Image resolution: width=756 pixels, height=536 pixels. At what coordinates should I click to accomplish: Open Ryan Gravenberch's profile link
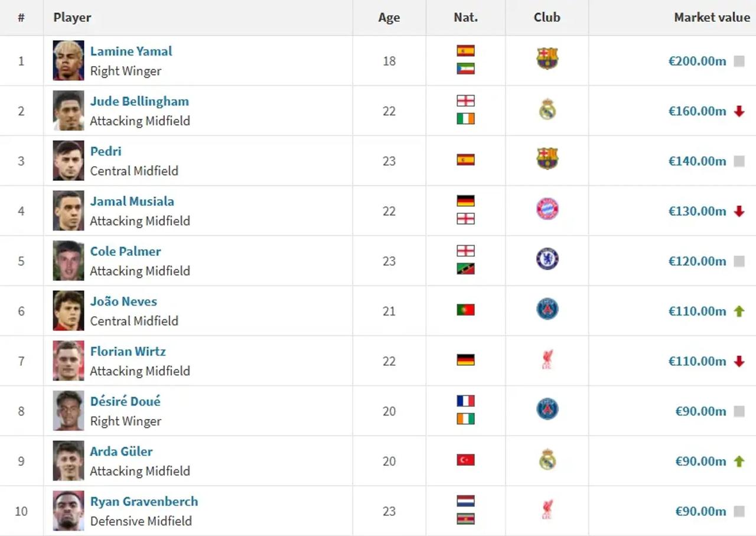click(144, 502)
